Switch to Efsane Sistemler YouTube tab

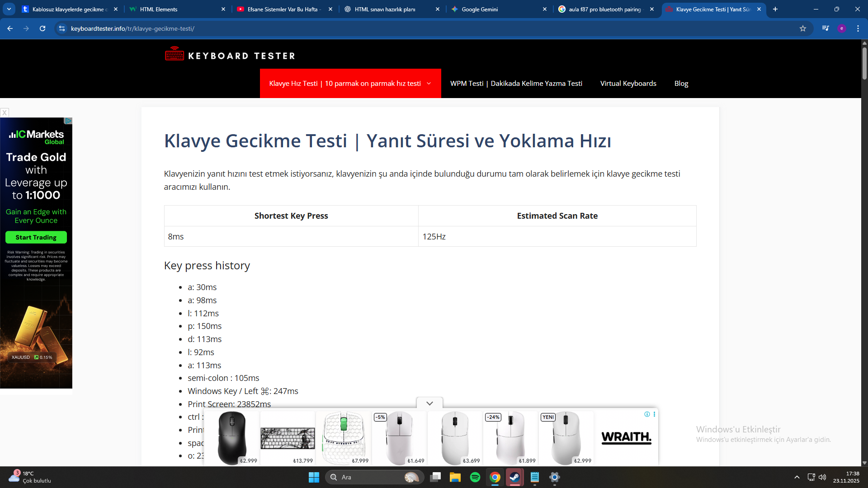pos(283,9)
